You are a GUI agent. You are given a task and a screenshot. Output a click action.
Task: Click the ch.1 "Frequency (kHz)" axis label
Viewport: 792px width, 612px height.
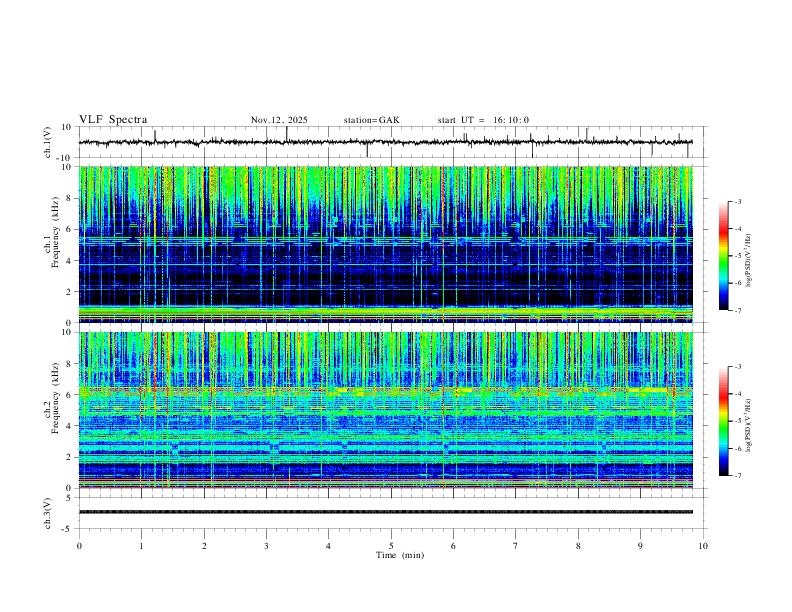click(56, 232)
